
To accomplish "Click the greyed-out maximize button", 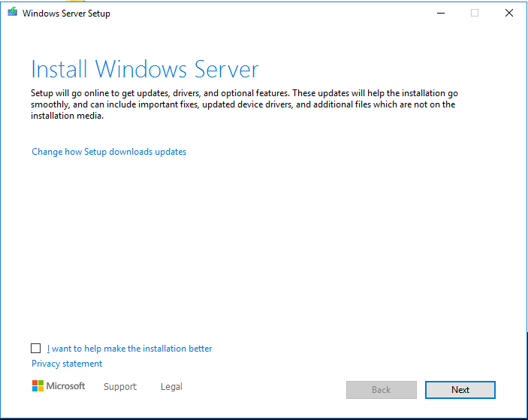I will pos(475,13).
